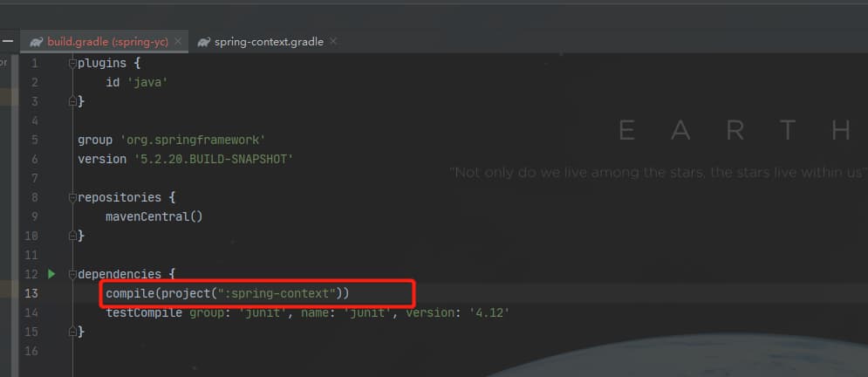Collapse the plugins block fold marker
The width and height of the screenshot is (868, 377).
tap(72, 63)
